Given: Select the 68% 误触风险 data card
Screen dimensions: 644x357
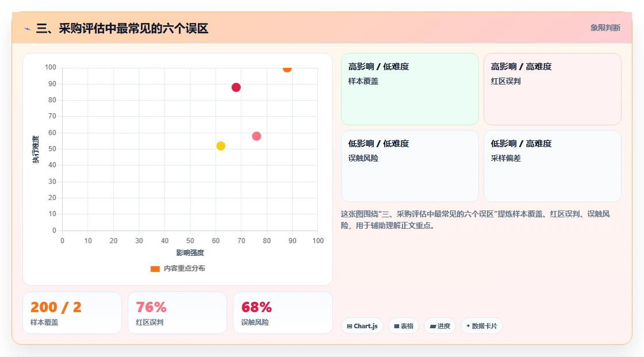Looking at the screenshot, I should pos(282,313).
